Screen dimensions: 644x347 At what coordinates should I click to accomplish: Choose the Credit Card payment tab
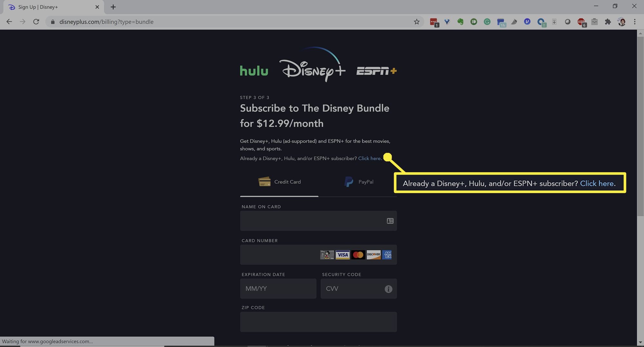[x=279, y=182]
